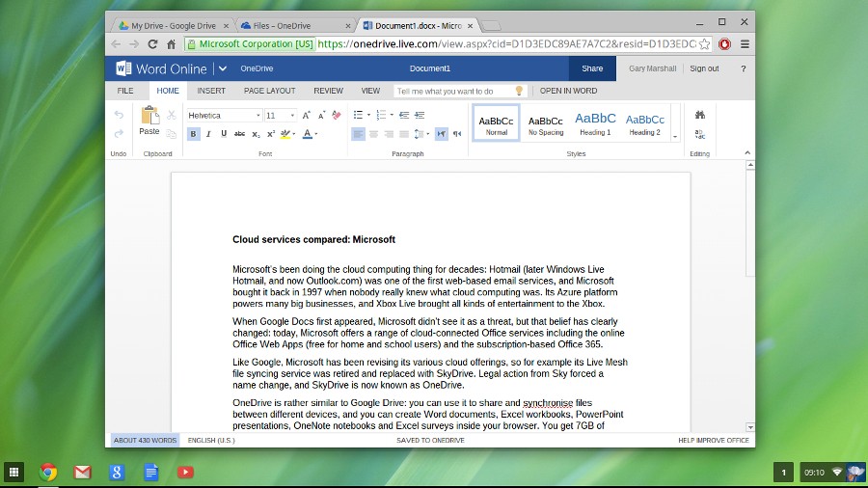Click the browser reload icon
This screenshot has height=488, width=868.
point(152,44)
